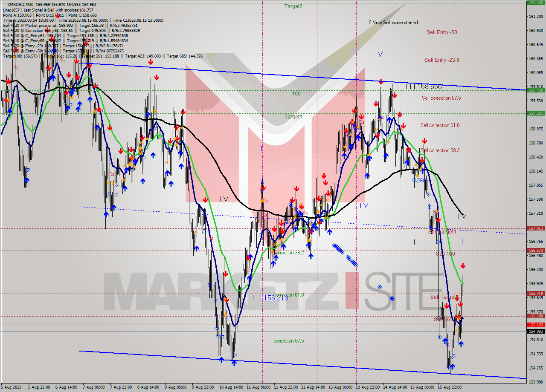Select the 'Sell correction 61.8' text label
The height and width of the screenshot is (392, 546).
coord(439,125)
